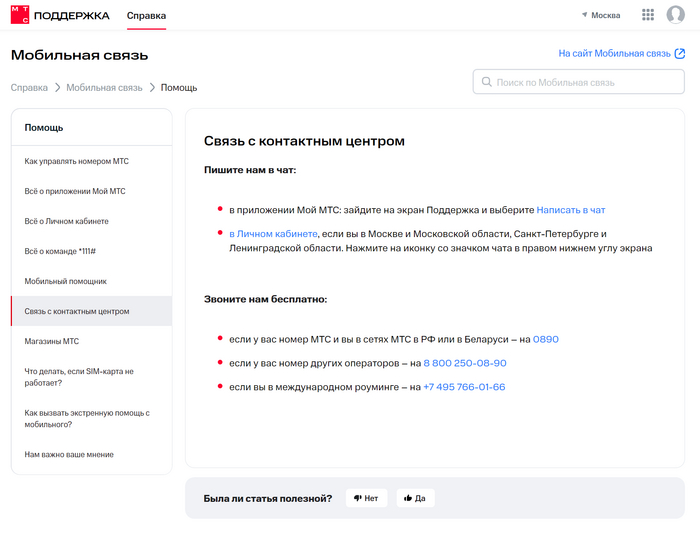Click the external link icon beside На сайт
This screenshot has height=538, width=700.
(681, 54)
